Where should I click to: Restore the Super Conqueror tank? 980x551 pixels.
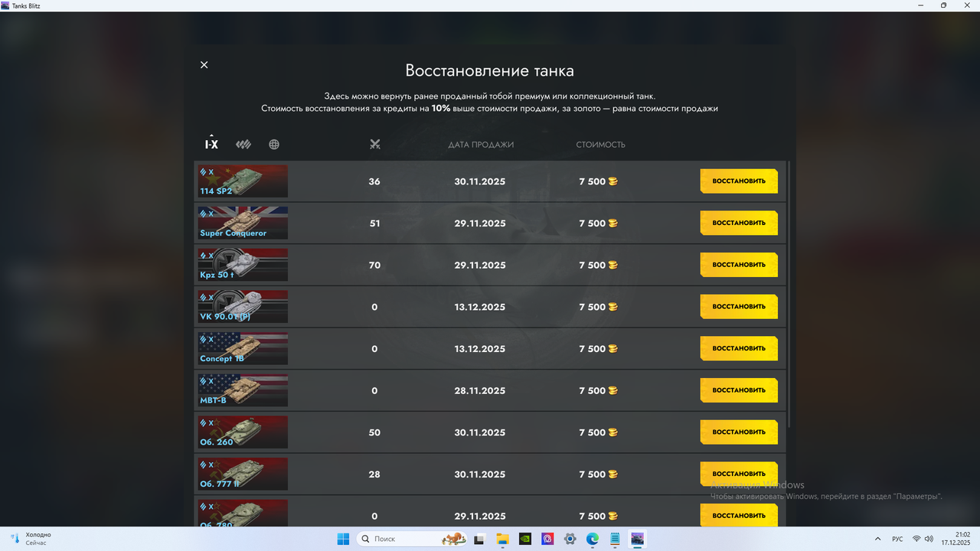tap(739, 223)
